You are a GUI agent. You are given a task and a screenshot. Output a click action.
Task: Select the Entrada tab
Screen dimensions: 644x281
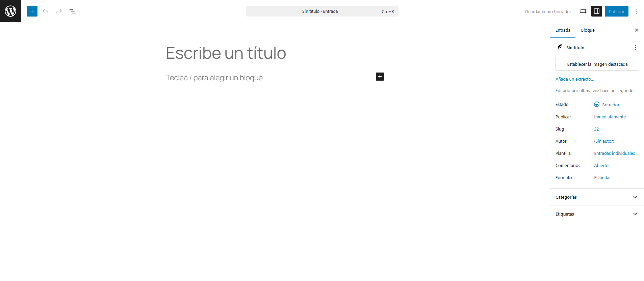563,30
